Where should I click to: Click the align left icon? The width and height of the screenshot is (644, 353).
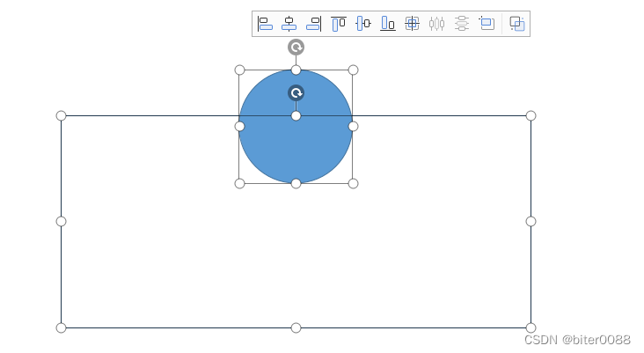[265, 24]
